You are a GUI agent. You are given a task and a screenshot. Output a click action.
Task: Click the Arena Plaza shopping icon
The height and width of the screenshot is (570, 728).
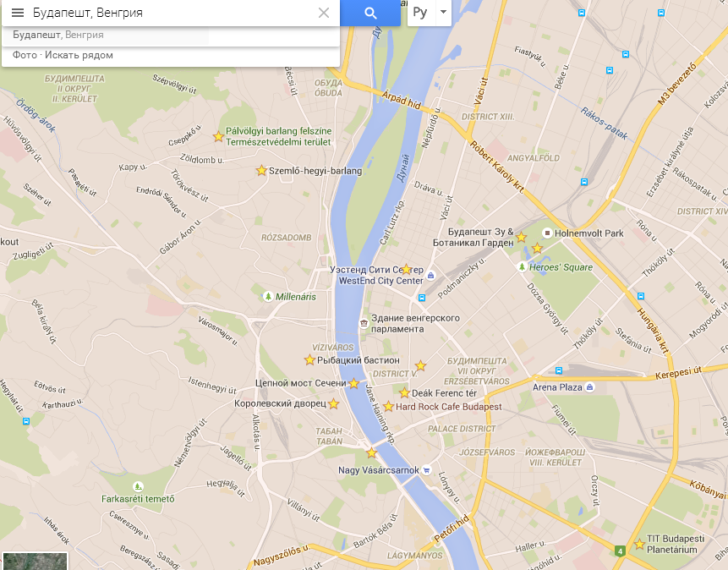pyautogui.click(x=589, y=387)
